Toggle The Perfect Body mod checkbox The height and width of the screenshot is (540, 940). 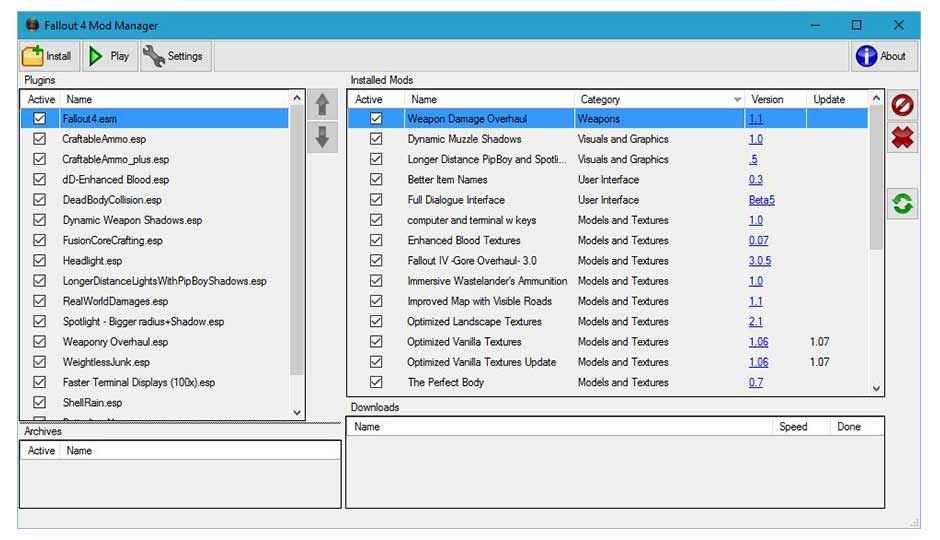pos(376,382)
